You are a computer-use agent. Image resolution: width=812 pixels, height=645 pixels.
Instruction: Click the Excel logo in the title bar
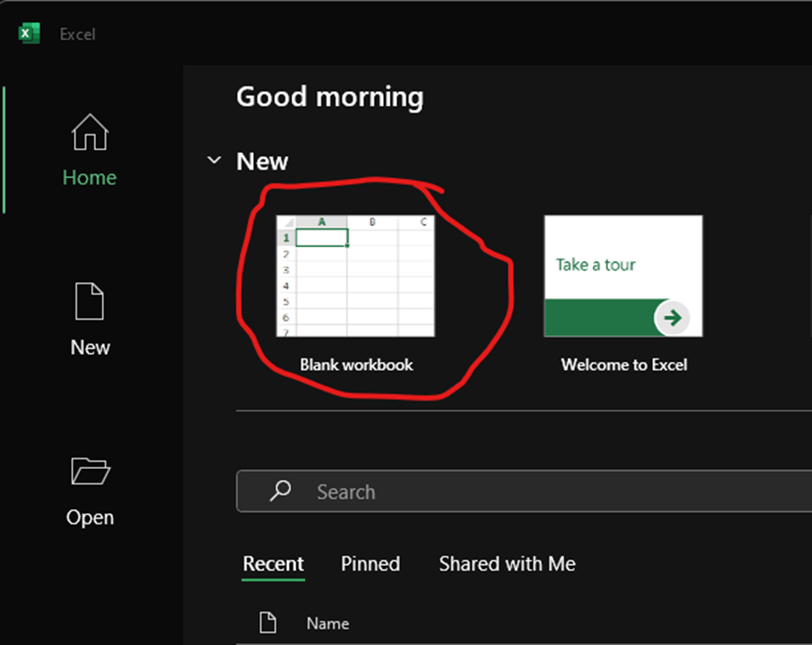pyautogui.click(x=30, y=34)
